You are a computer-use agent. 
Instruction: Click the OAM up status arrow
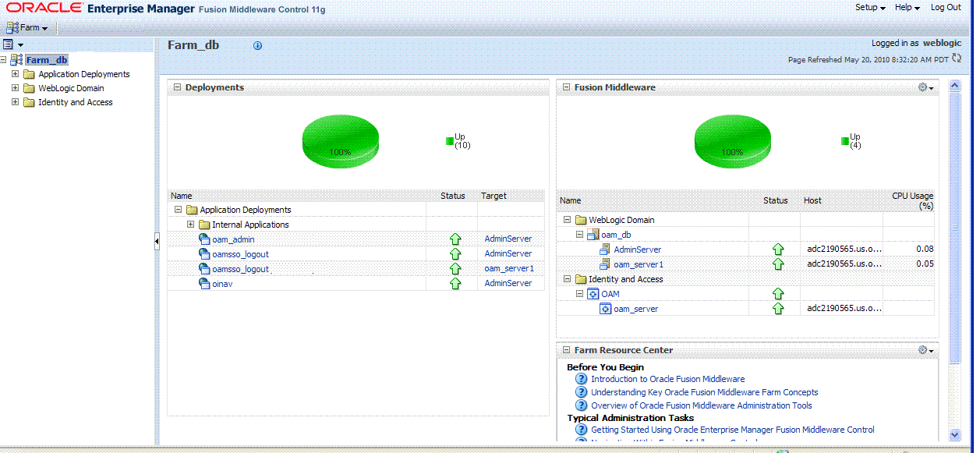(x=777, y=294)
